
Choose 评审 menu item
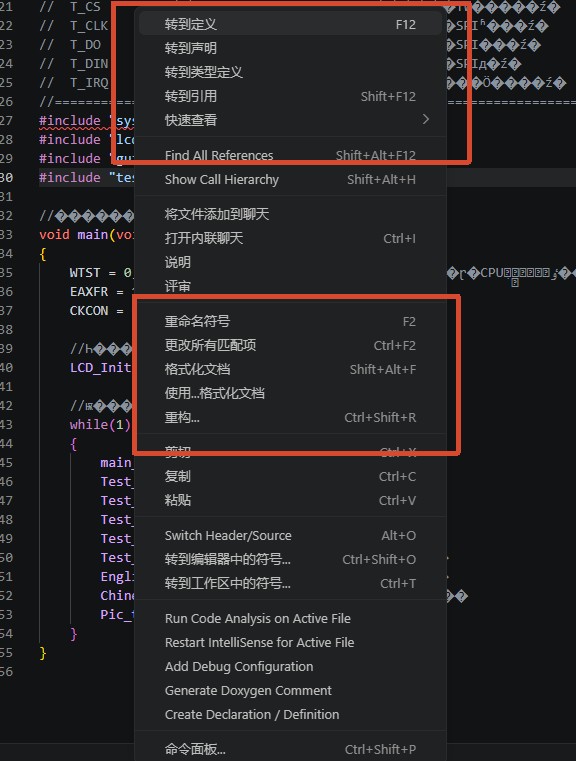[290, 286]
